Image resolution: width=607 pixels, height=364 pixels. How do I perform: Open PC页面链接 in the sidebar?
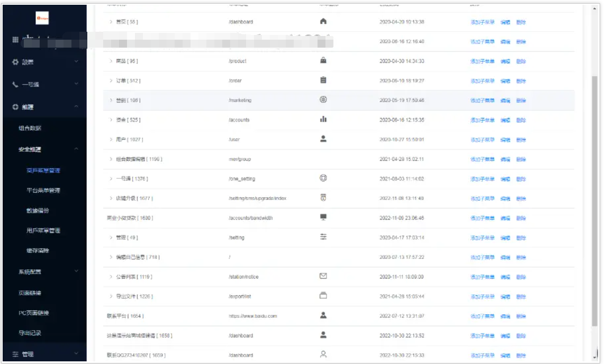tap(33, 313)
